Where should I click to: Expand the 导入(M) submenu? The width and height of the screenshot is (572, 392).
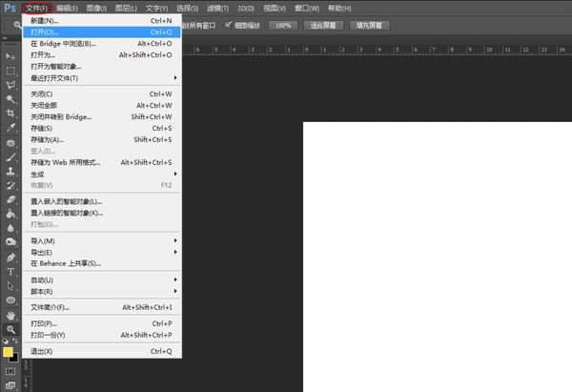click(x=102, y=241)
